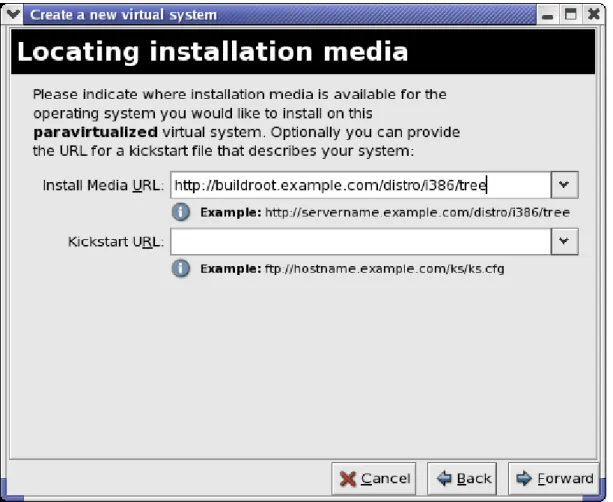Click info icon beside servername example
613x502 pixels.
181,212
